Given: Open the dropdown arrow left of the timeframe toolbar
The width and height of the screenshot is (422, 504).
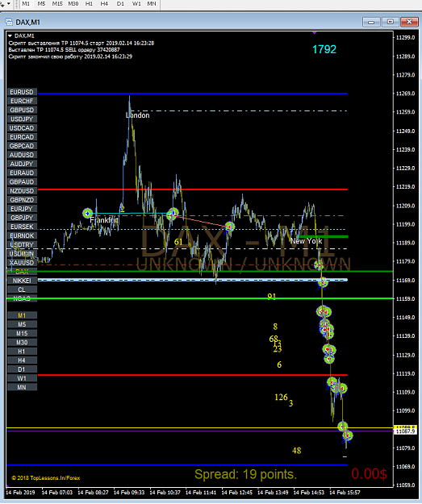Looking at the screenshot, I should coord(9,4).
